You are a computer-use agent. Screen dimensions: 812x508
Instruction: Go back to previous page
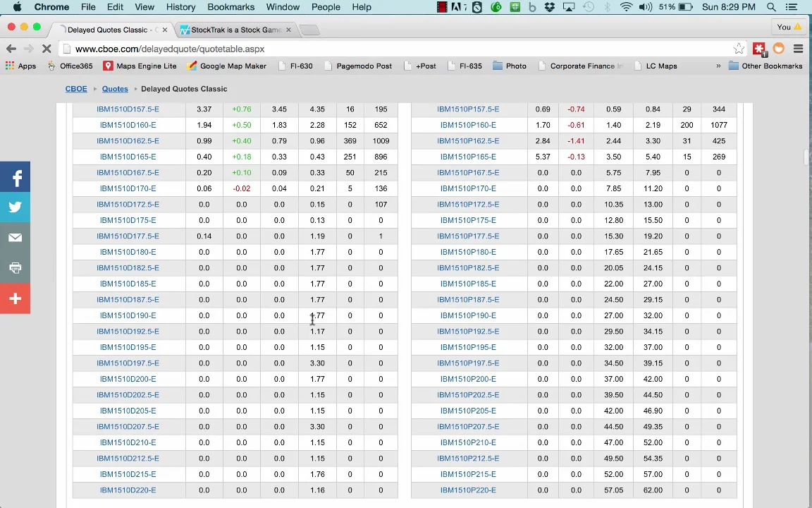coord(11,49)
